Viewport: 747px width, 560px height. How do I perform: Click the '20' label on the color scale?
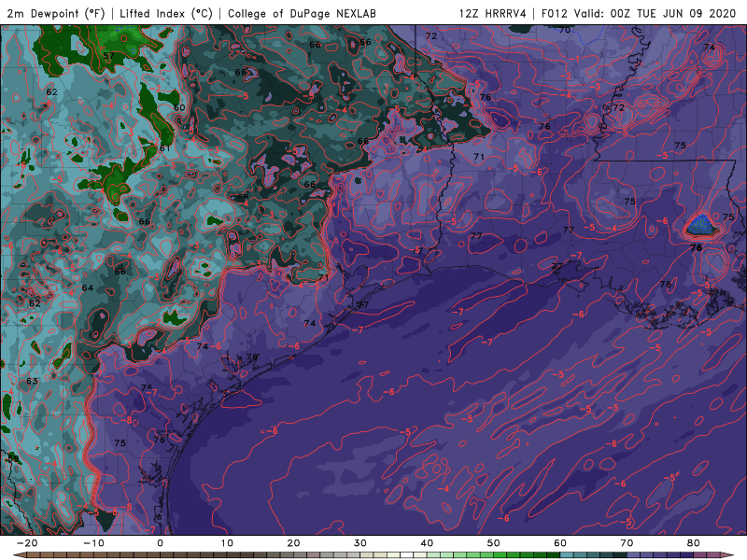coord(293,543)
